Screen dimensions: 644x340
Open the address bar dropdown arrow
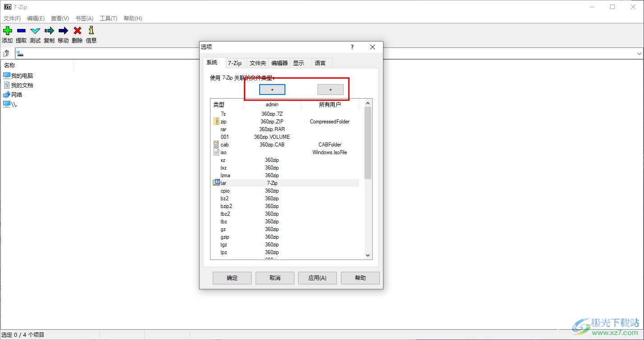639,54
